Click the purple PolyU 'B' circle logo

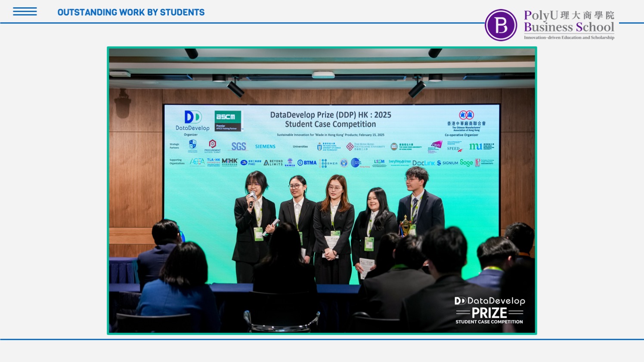(501, 25)
